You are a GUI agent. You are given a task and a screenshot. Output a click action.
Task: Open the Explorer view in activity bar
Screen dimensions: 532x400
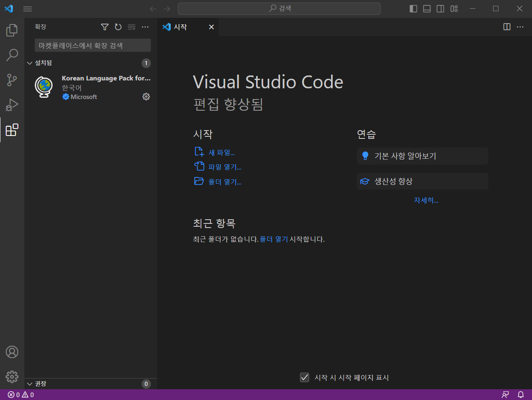click(x=12, y=30)
